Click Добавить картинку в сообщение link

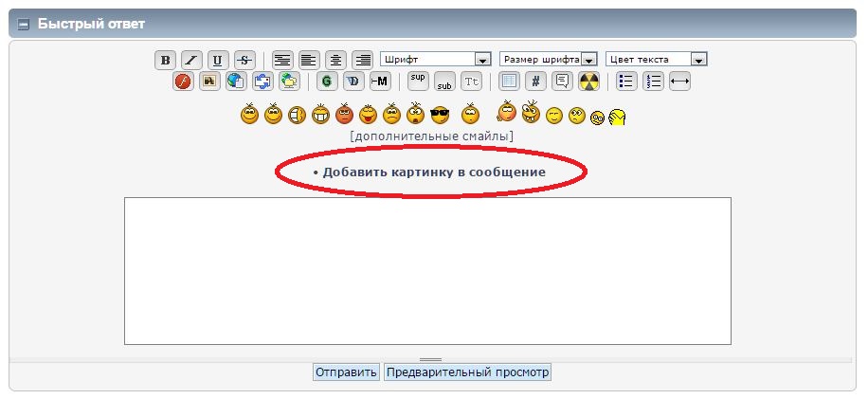click(434, 172)
